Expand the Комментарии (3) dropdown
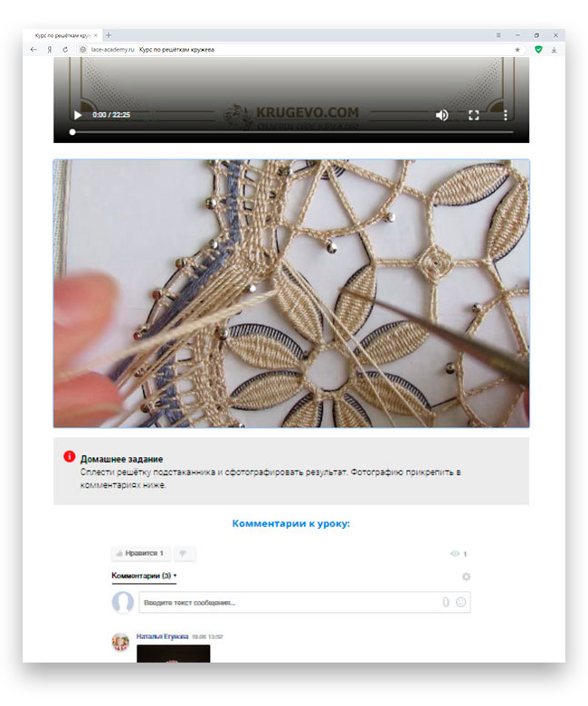The width and height of the screenshot is (588, 706). (144, 576)
